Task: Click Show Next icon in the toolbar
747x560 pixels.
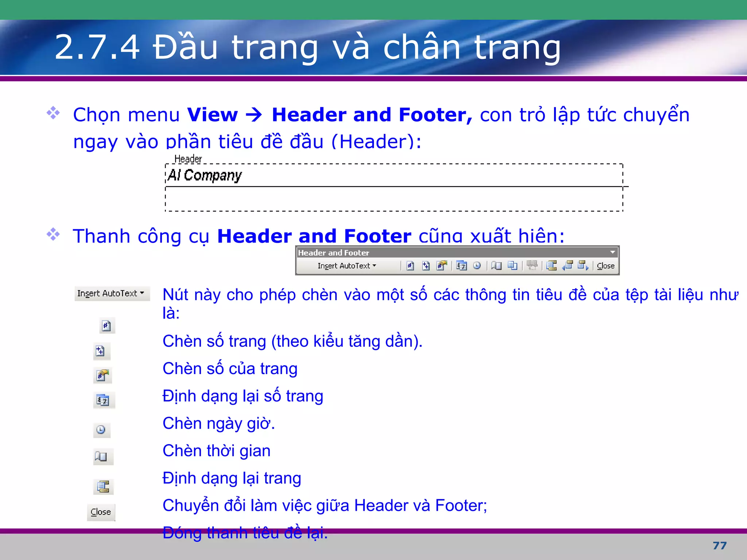Action: click(x=583, y=266)
